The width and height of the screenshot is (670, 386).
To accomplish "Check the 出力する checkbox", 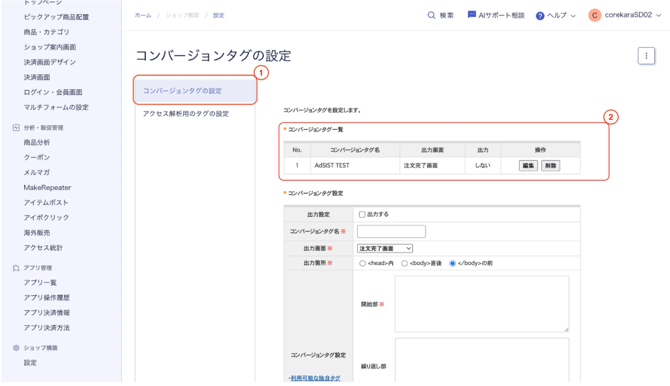I will (362, 215).
